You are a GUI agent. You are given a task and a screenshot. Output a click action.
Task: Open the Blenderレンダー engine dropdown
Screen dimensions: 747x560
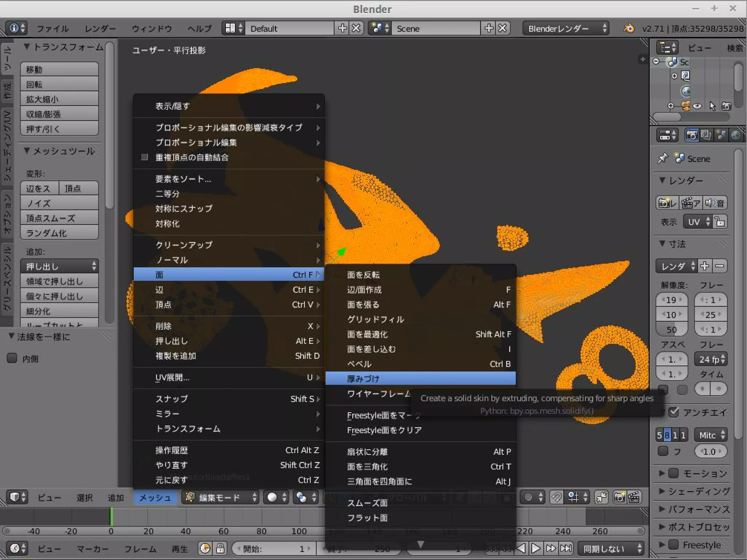click(566, 28)
